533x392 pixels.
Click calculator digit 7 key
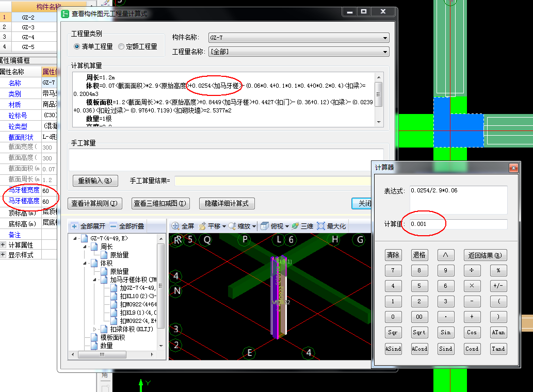393,270
